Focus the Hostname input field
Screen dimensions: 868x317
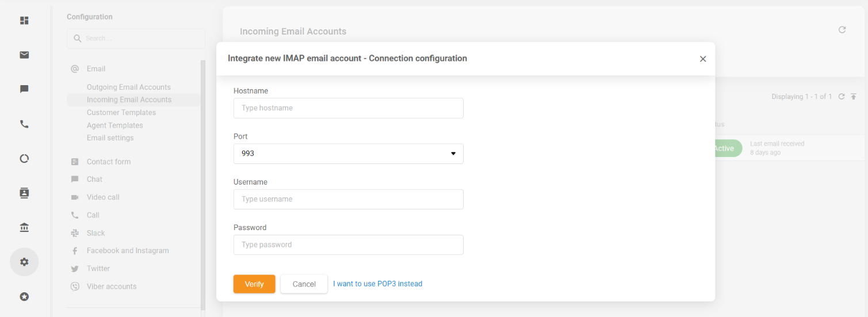tap(348, 108)
